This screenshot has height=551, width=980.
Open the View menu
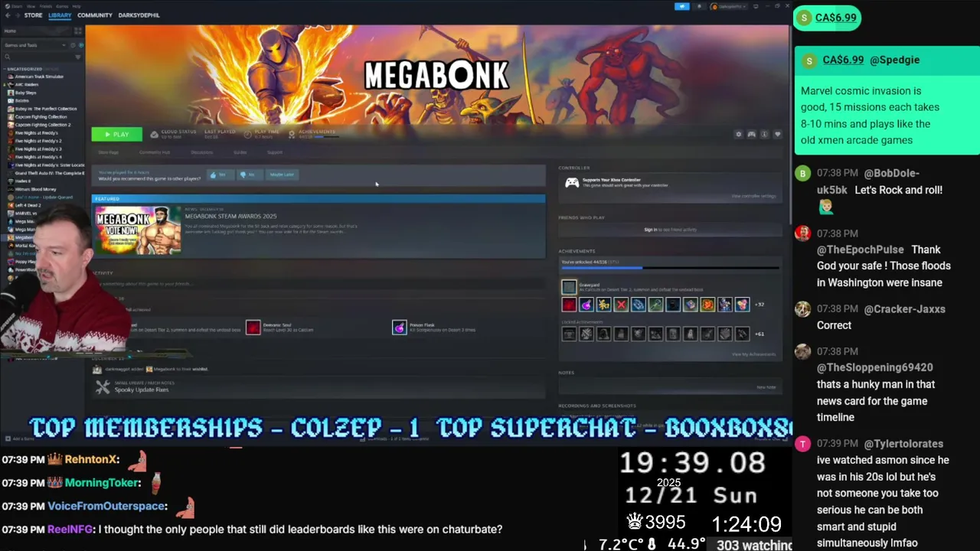point(31,6)
